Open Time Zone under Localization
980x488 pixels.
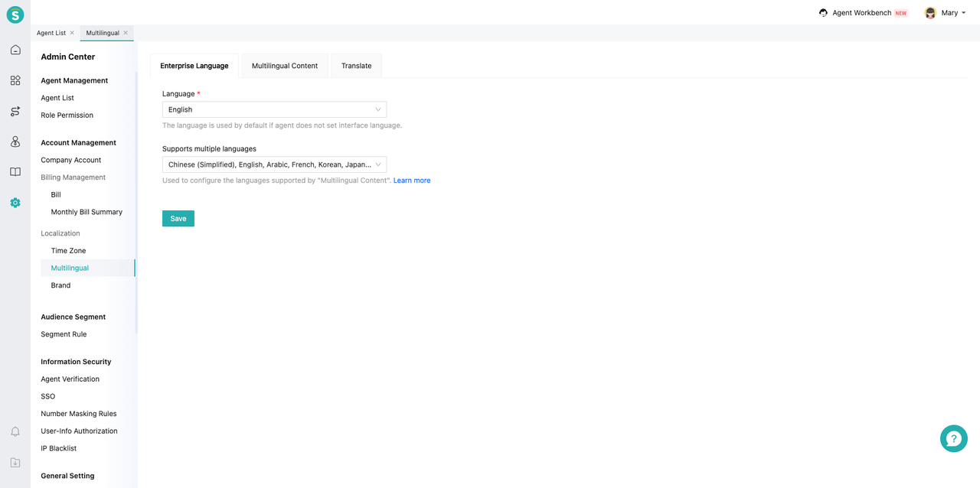click(x=68, y=251)
